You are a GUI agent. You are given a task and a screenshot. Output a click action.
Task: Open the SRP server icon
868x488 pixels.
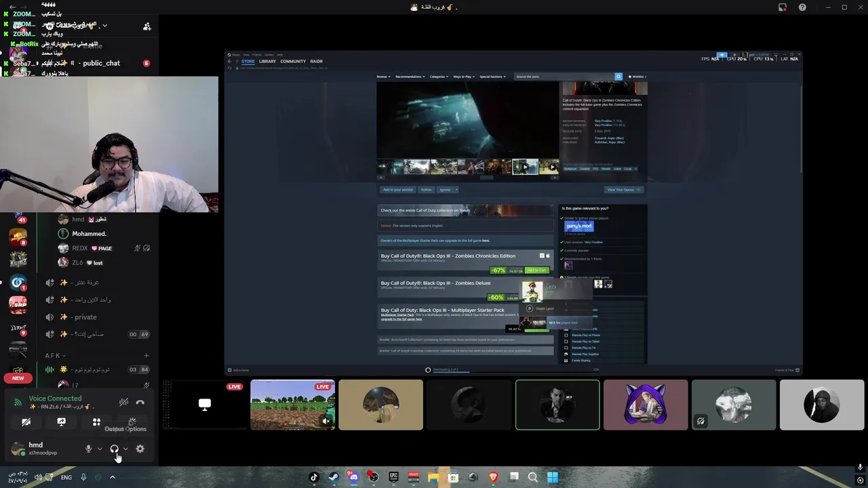click(x=18, y=305)
